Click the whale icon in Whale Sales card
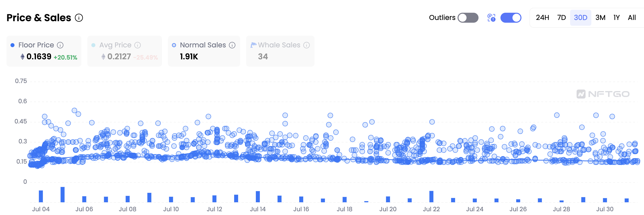 pos(254,45)
